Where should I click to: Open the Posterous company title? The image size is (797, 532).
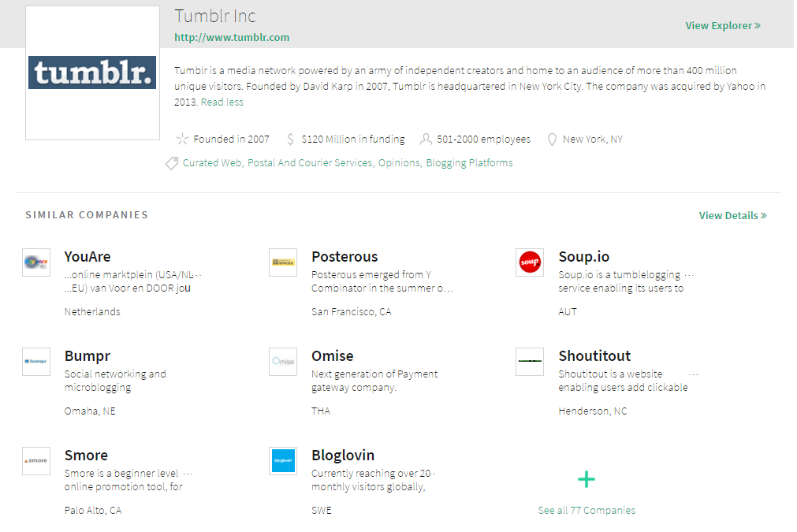pos(344,257)
